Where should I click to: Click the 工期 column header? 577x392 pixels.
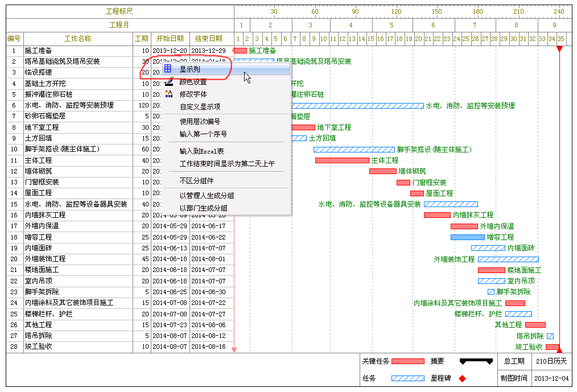pos(142,39)
